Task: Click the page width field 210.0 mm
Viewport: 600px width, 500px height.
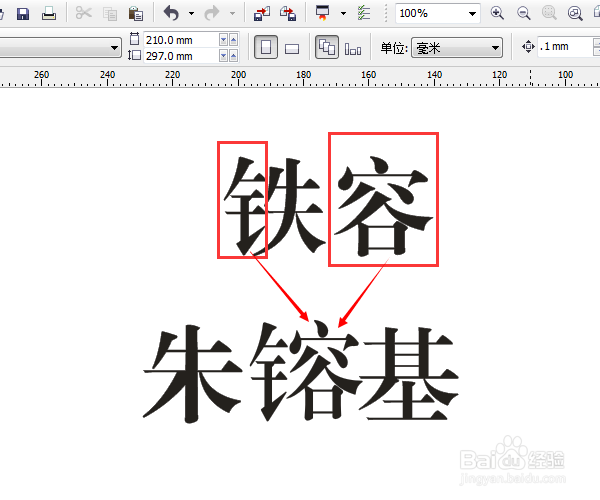Action: [x=181, y=40]
